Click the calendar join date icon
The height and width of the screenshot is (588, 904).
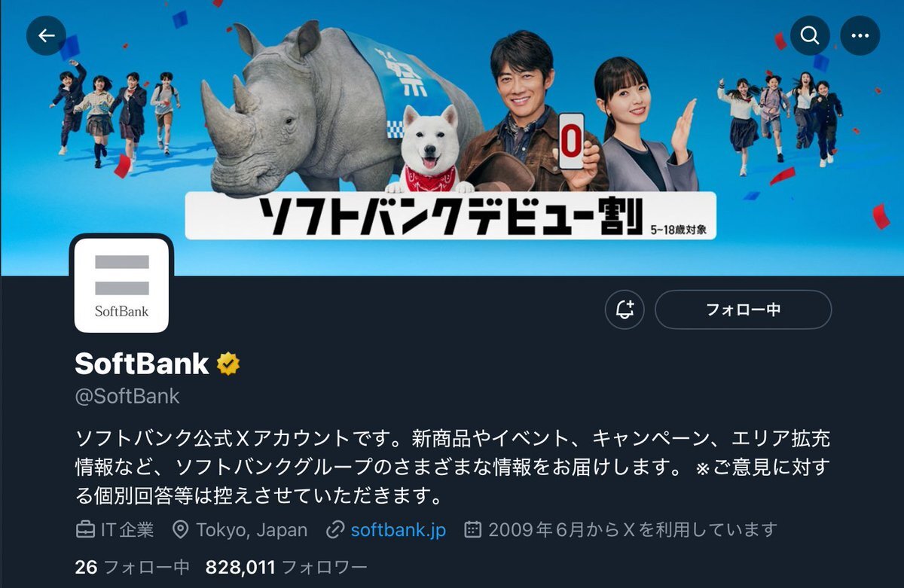coord(472,530)
